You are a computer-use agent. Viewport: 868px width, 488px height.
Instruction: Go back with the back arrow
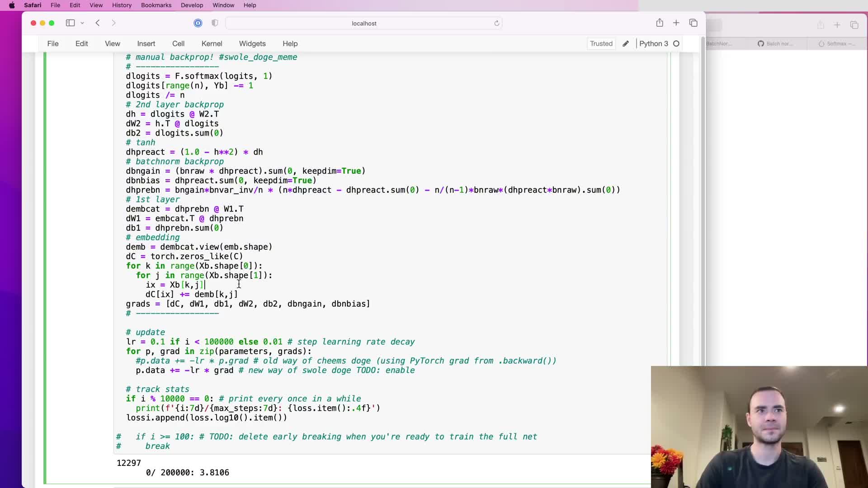click(98, 23)
